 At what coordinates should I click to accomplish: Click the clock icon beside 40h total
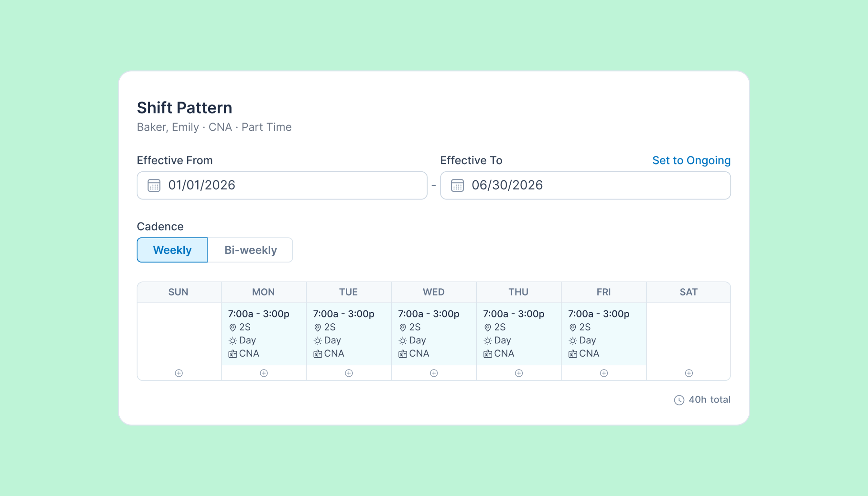pos(679,400)
